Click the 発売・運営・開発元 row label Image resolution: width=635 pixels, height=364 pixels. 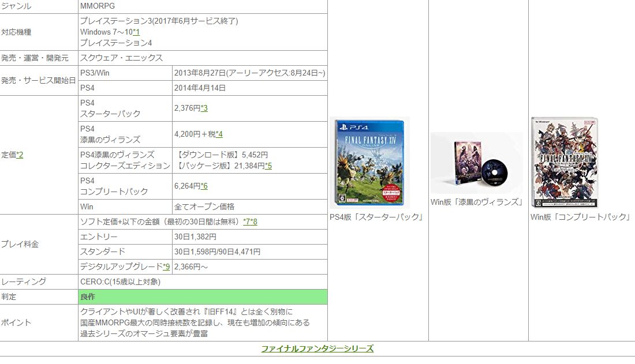point(35,58)
